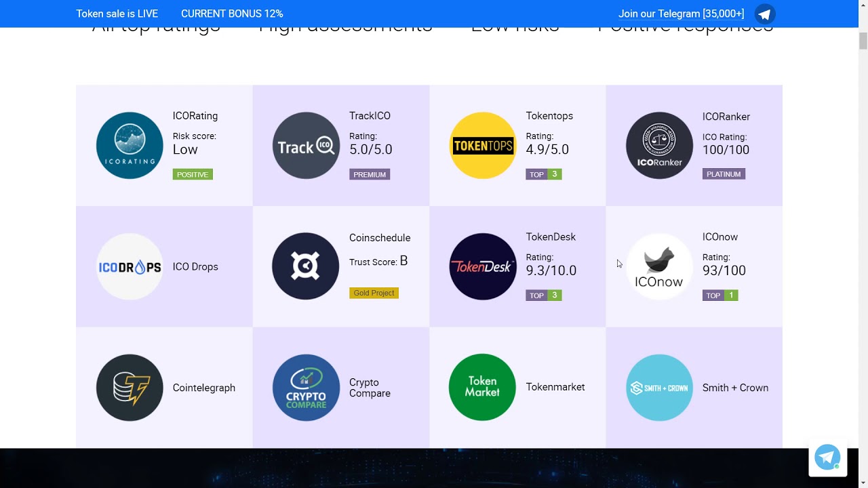Click the TrackICO circular logo
Image resolution: width=868 pixels, height=488 pixels.
(x=306, y=146)
